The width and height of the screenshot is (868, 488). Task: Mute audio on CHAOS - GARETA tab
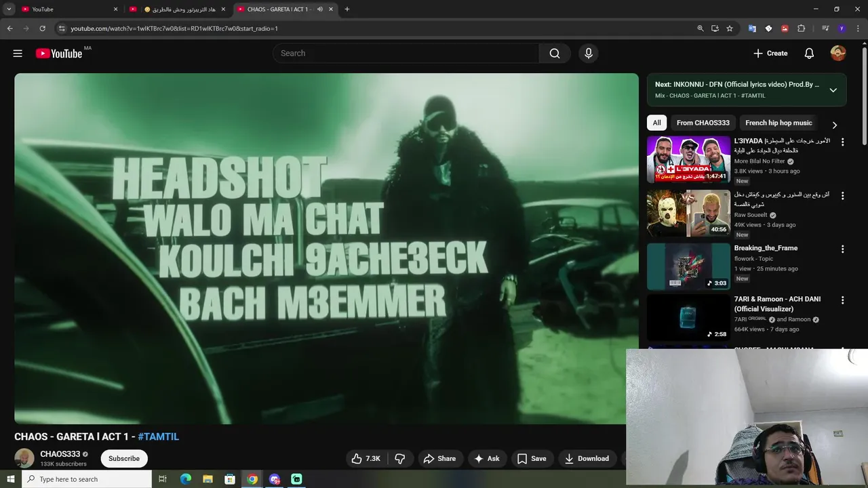pos(320,9)
